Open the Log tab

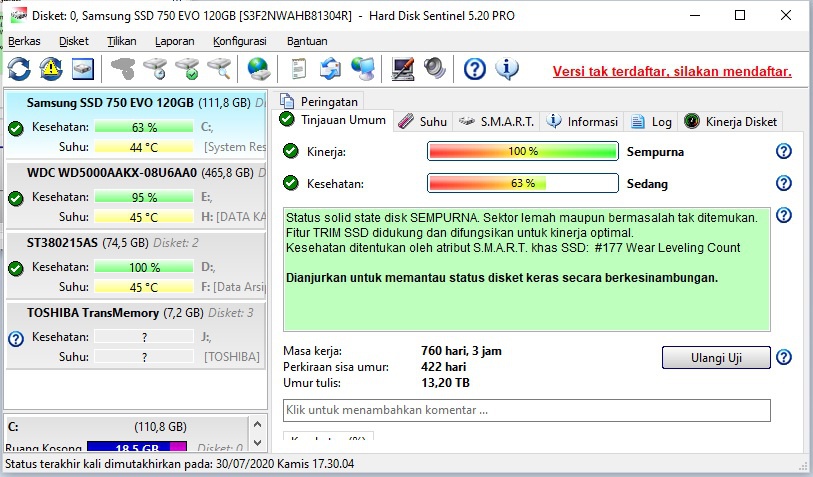[651, 122]
